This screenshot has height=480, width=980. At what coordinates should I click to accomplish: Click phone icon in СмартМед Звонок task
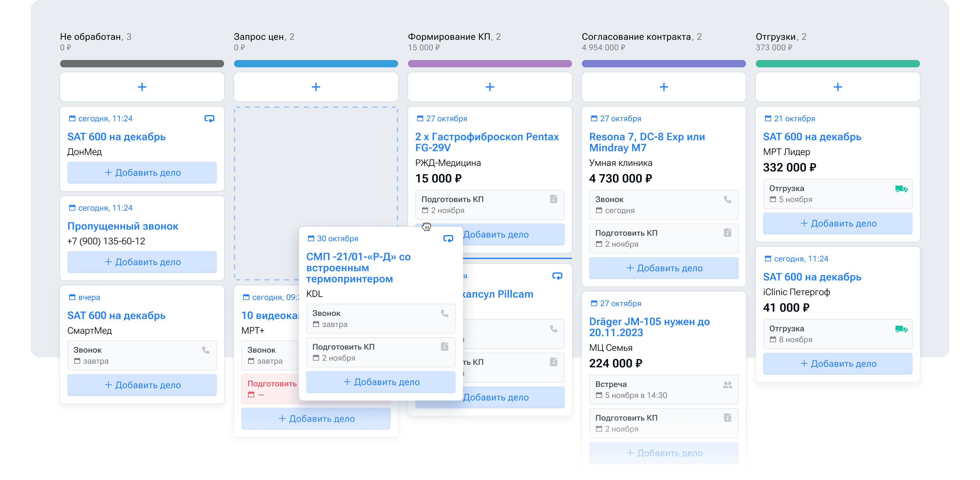click(x=205, y=350)
